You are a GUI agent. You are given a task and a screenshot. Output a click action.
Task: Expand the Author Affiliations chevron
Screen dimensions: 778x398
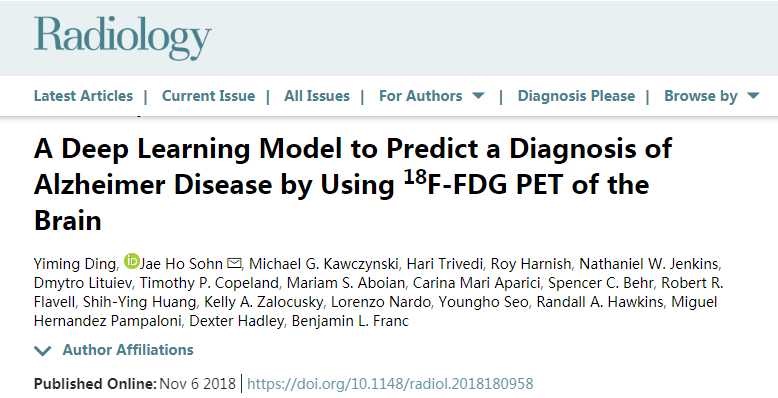[x=43, y=351]
